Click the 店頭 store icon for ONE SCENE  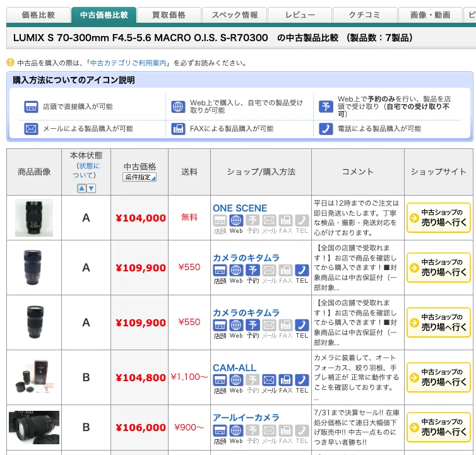pos(220,220)
